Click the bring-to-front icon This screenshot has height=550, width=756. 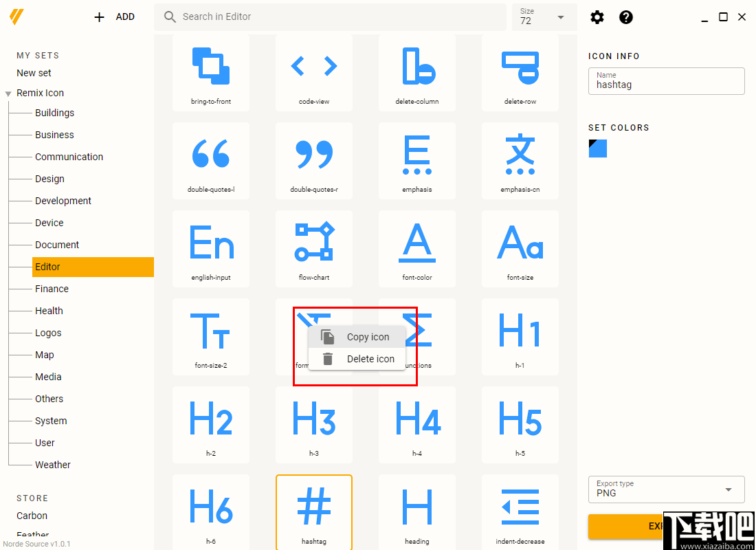coord(211,66)
